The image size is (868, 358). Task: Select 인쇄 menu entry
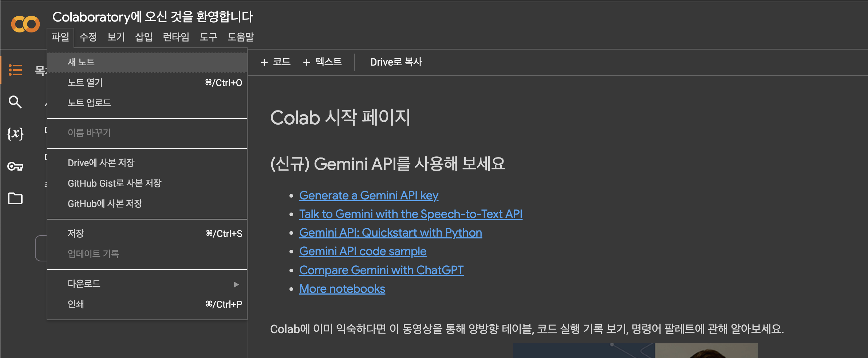coord(147,304)
